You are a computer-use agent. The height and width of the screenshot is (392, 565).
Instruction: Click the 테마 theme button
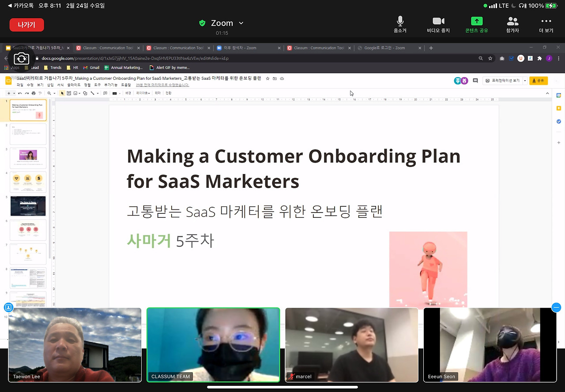[158, 93]
